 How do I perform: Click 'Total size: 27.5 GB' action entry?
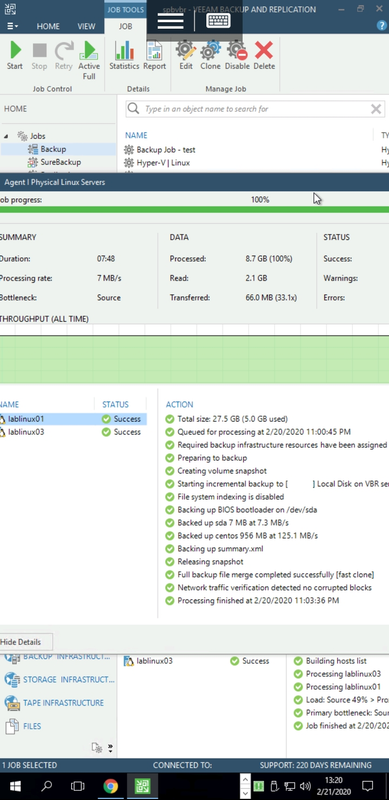tap(227, 419)
